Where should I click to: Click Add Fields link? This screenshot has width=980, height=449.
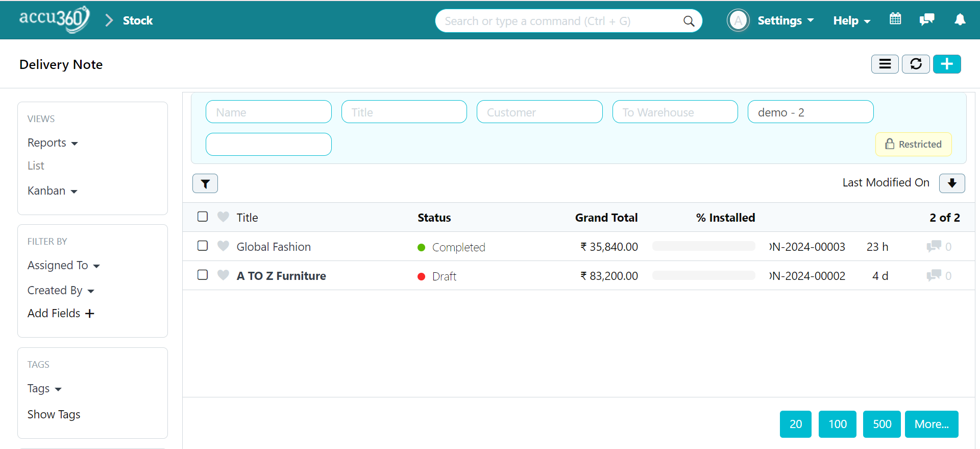click(x=54, y=314)
